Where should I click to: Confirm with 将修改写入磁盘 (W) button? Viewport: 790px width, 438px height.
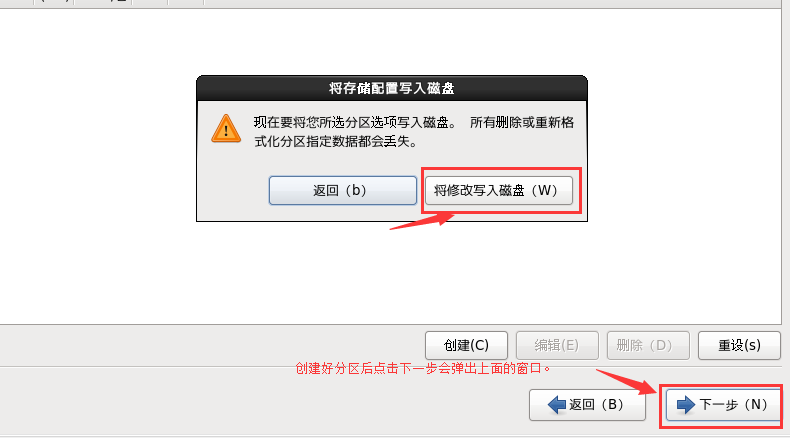(x=499, y=191)
